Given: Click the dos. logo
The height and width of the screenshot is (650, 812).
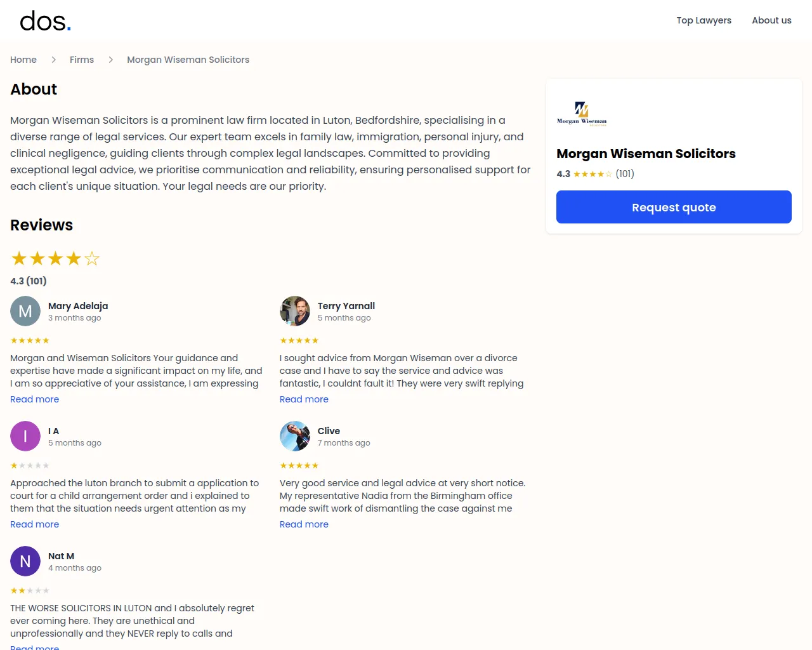Looking at the screenshot, I should [45, 22].
